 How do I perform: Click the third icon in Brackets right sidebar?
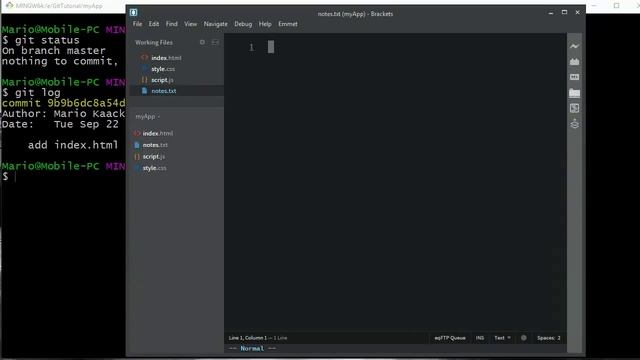tap(574, 77)
